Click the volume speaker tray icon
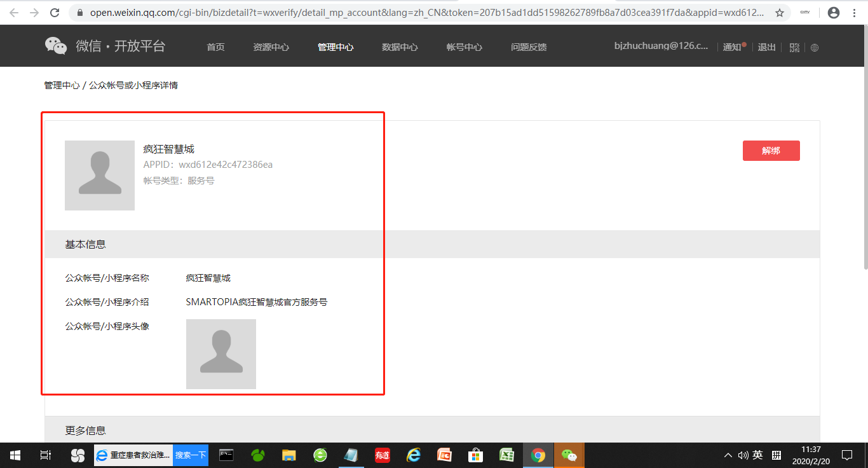Screen dimensions: 868x468 tap(743, 455)
